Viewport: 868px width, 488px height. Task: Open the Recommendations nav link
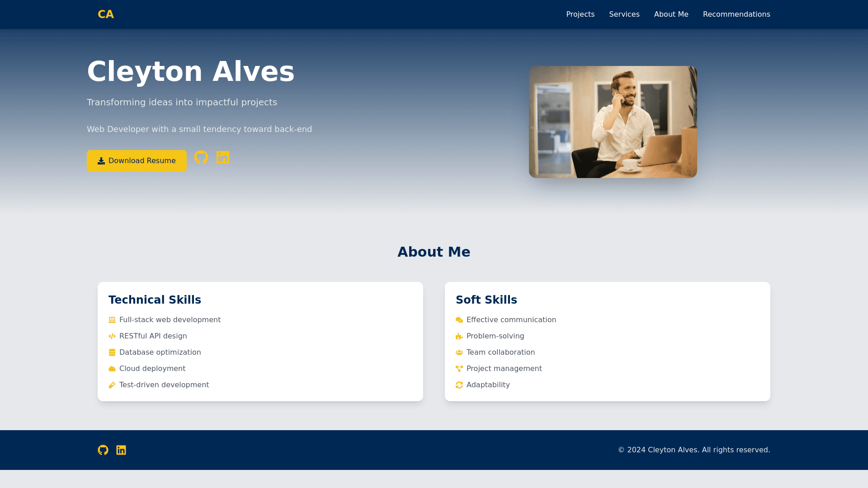[x=736, y=14]
